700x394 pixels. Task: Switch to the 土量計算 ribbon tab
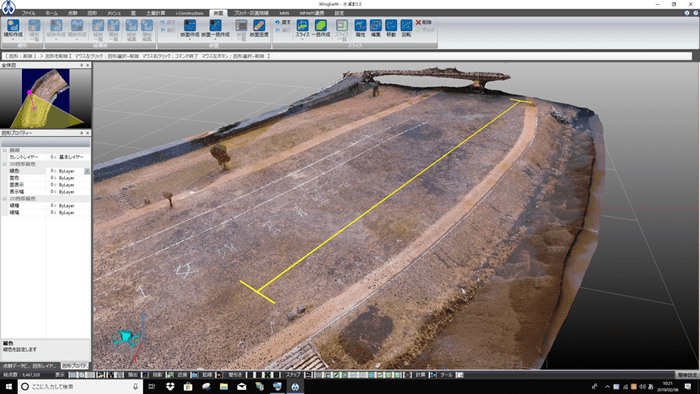pos(155,13)
